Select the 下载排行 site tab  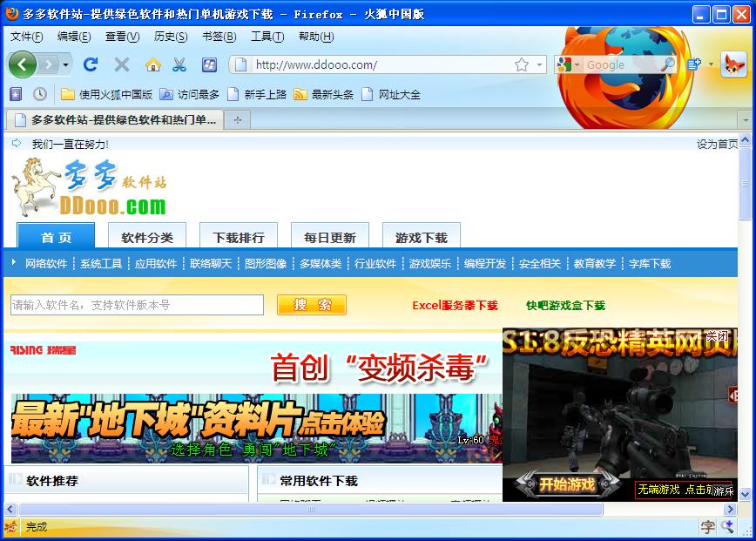coord(239,236)
